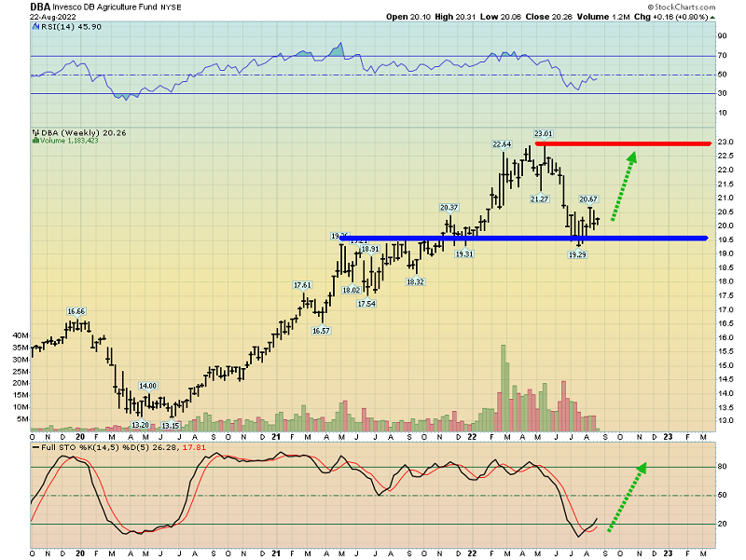Click the 20.67 price label
This screenshot has height=560, width=746.
[x=588, y=198]
